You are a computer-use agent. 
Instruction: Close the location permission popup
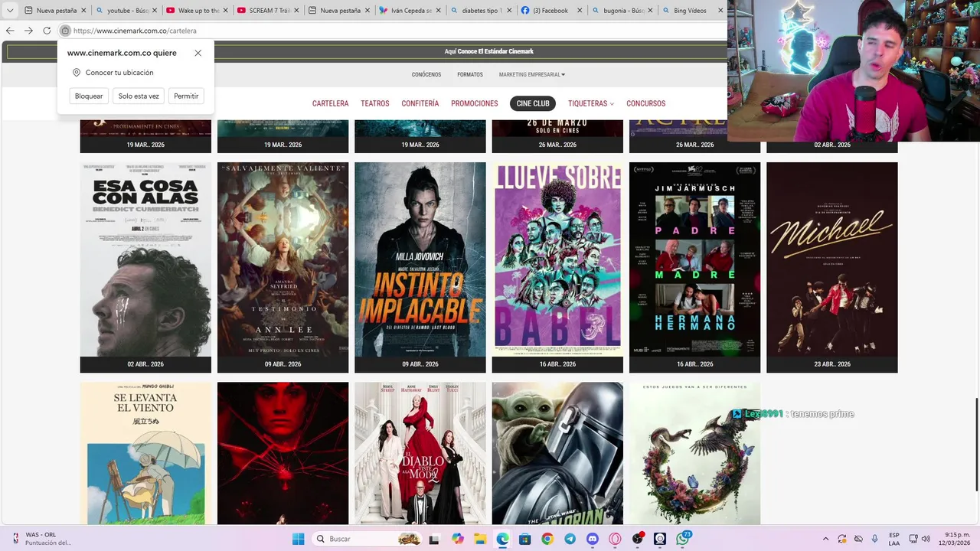point(198,53)
